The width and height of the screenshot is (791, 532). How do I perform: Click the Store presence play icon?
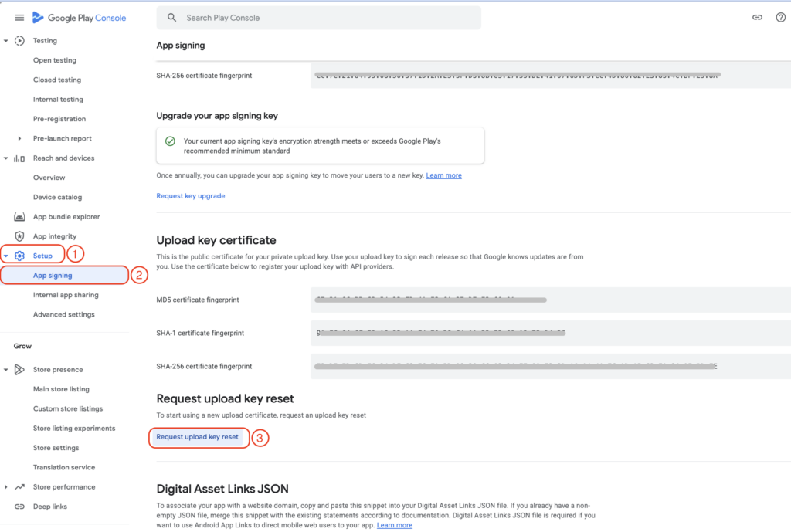tap(19, 370)
